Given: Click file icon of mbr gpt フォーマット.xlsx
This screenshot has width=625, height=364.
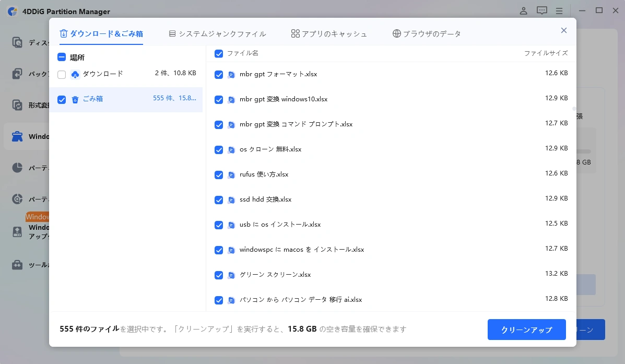Looking at the screenshot, I should tap(231, 75).
